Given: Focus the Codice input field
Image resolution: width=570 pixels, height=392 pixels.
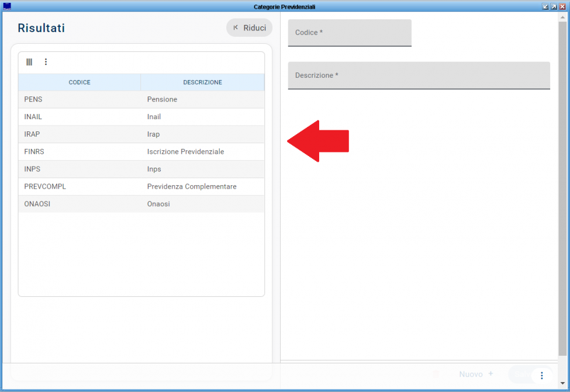Looking at the screenshot, I should [x=350, y=33].
